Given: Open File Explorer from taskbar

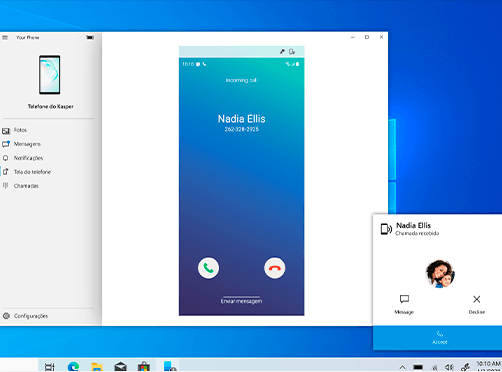Looking at the screenshot, I should [x=97, y=366].
